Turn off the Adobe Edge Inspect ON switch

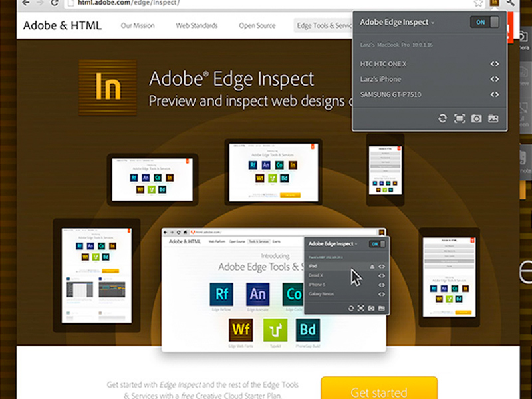[485, 22]
